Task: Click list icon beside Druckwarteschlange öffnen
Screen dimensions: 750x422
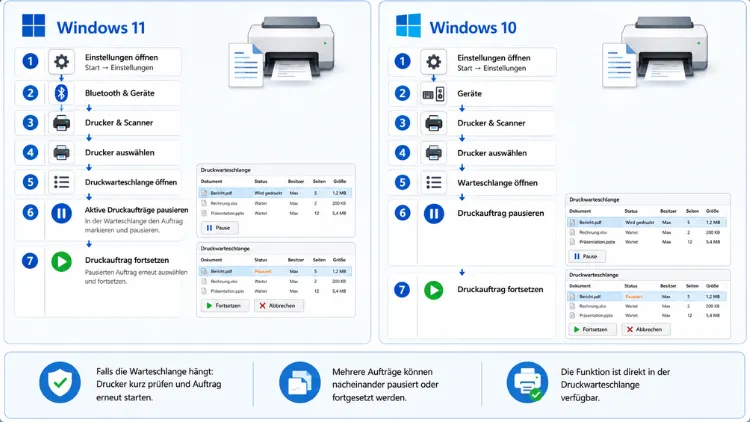Action: point(61,182)
